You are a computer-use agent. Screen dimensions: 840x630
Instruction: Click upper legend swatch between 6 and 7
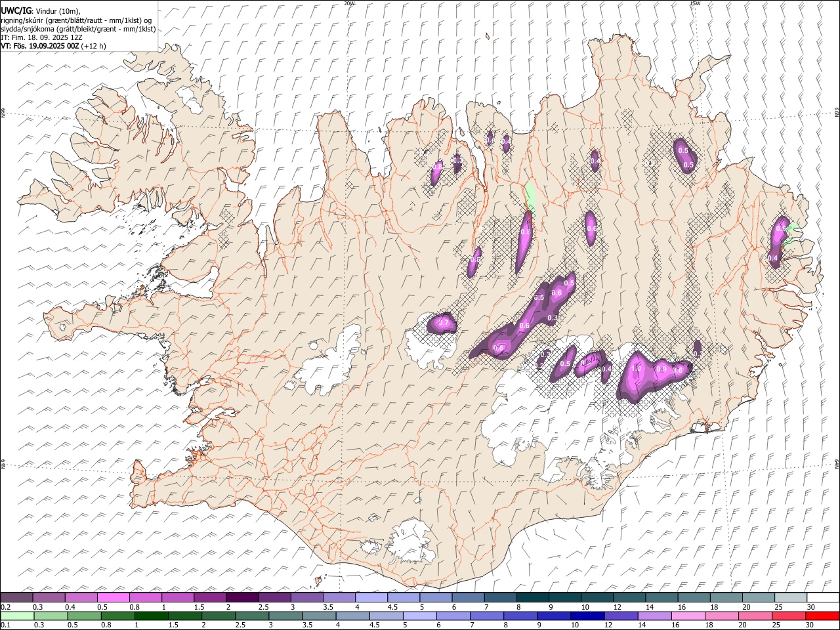(x=468, y=597)
